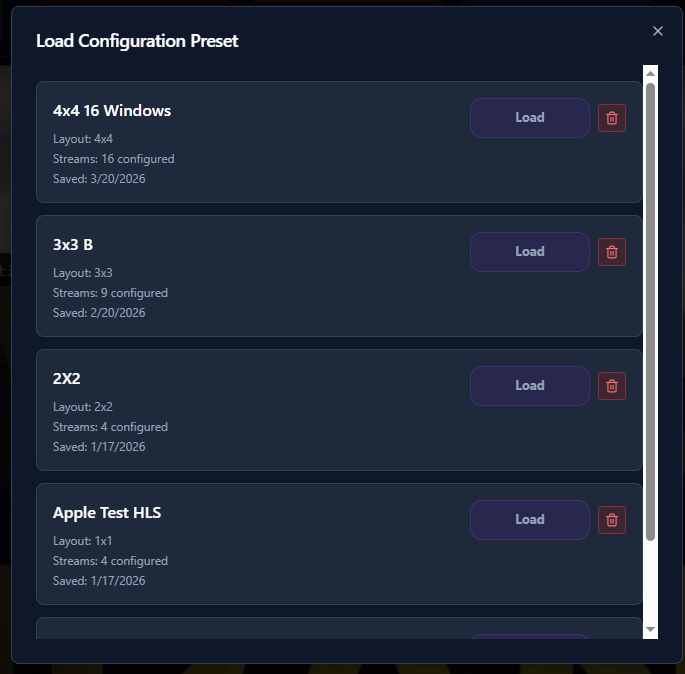Viewport: 685px width, 674px height.
Task: Click the Saved: 2/20/2026 date text
Action: coord(99,313)
